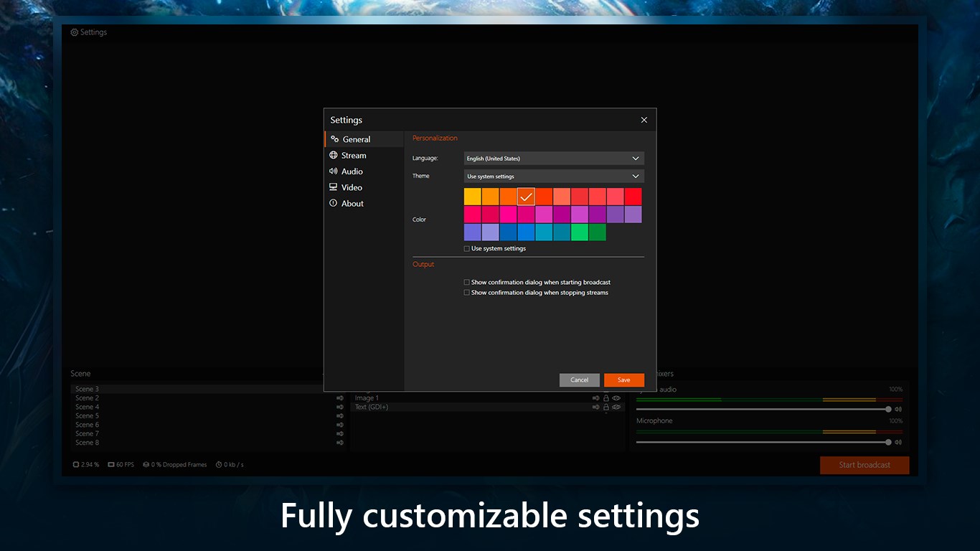
Task: Save the settings changes
Action: click(624, 380)
